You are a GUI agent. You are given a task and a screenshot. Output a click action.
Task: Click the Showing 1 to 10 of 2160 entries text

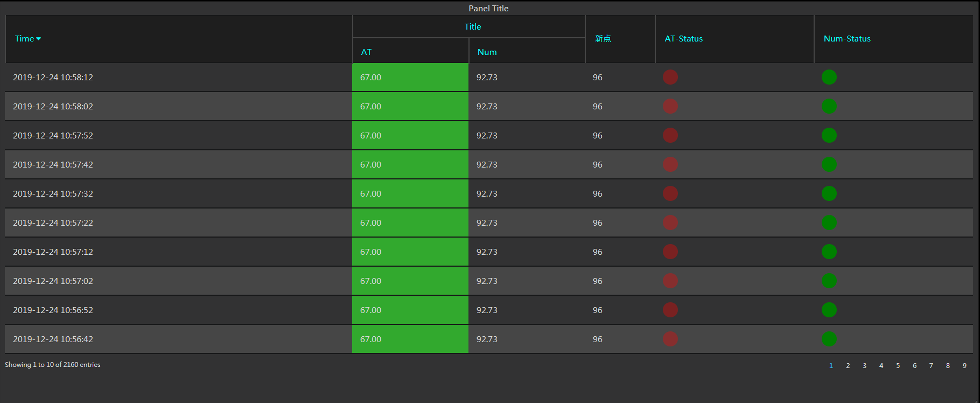click(x=53, y=365)
